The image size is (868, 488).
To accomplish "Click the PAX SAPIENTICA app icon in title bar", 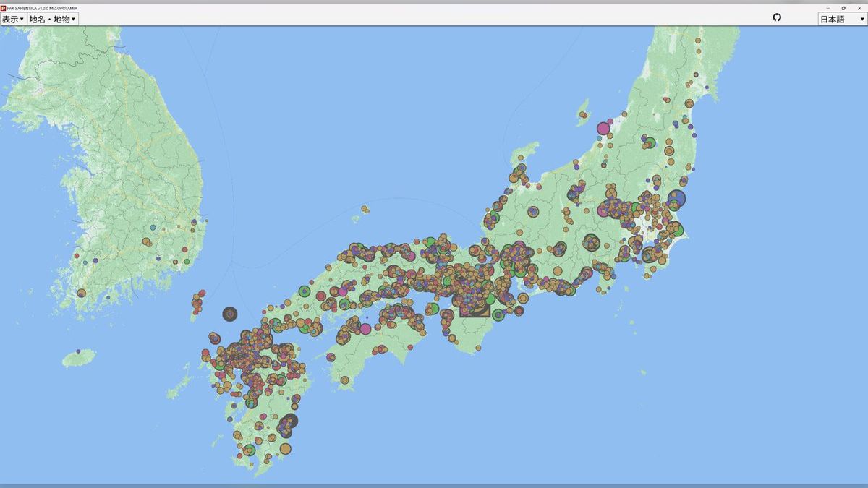I will pos(4,8).
